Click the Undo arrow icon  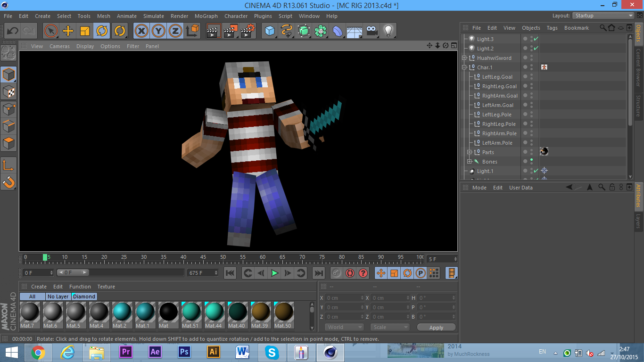pos(12,31)
